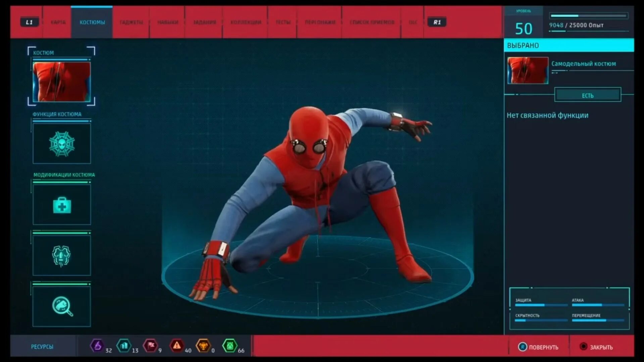Click the Скрытность stat bar
The image size is (644, 362).
tap(541, 320)
